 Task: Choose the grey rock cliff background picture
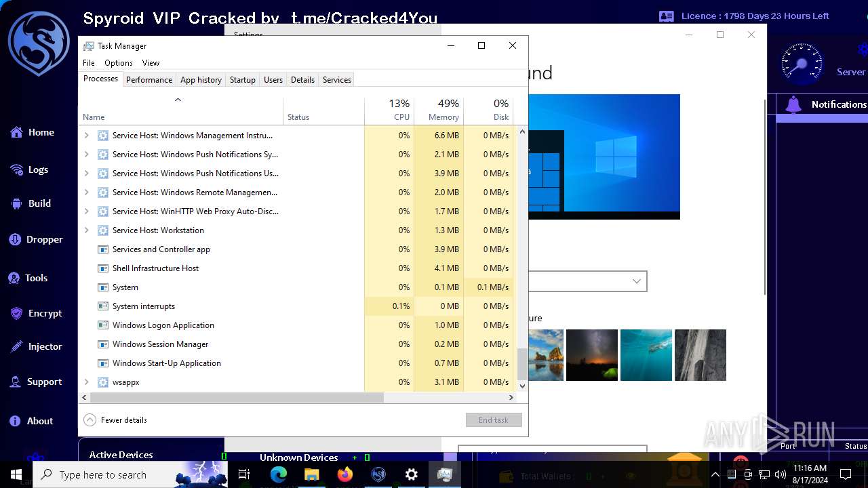[701, 355]
